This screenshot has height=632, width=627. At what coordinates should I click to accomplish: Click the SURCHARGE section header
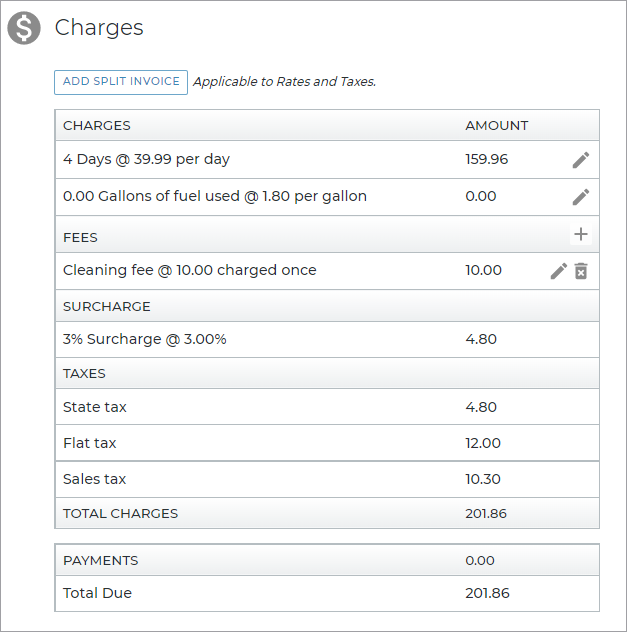click(107, 307)
